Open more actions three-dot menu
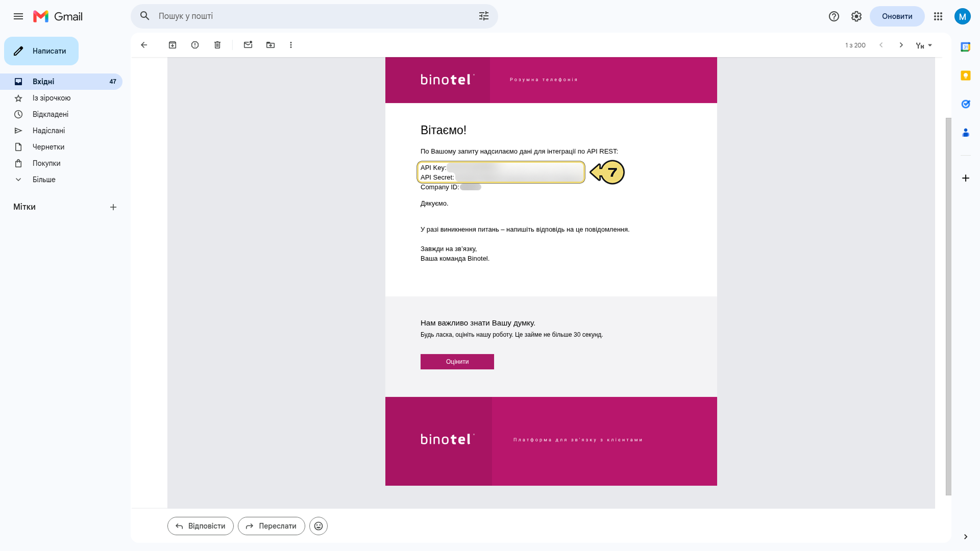Viewport: 980px width, 551px height. point(291,45)
